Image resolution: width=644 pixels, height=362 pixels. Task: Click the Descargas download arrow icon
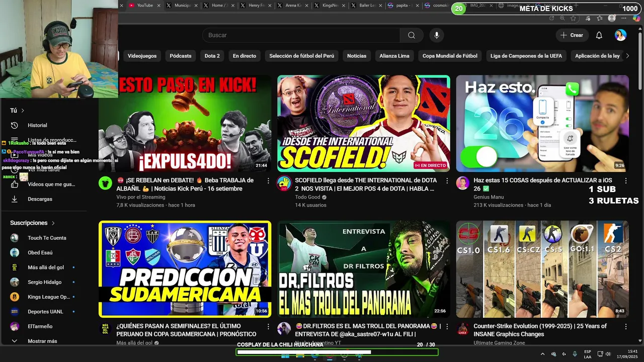(15, 199)
